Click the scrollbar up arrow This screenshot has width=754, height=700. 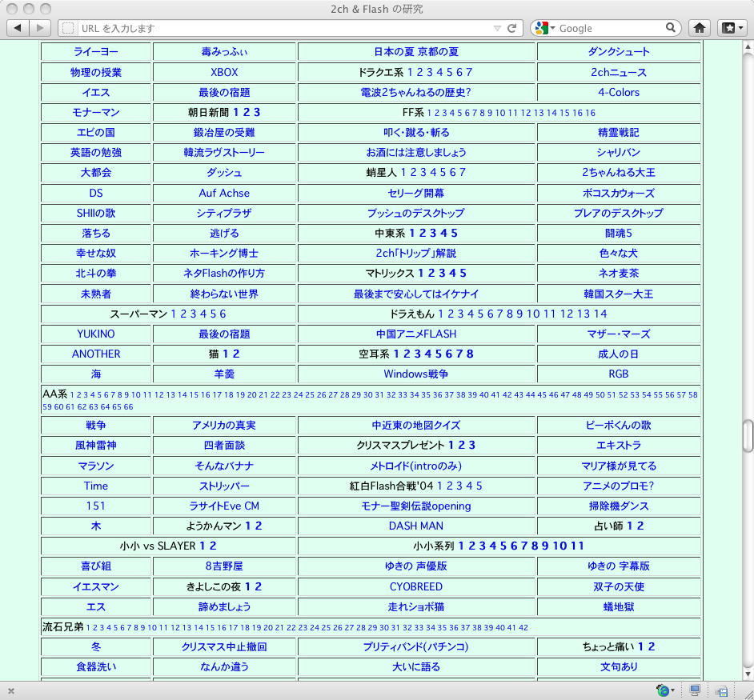(748, 46)
